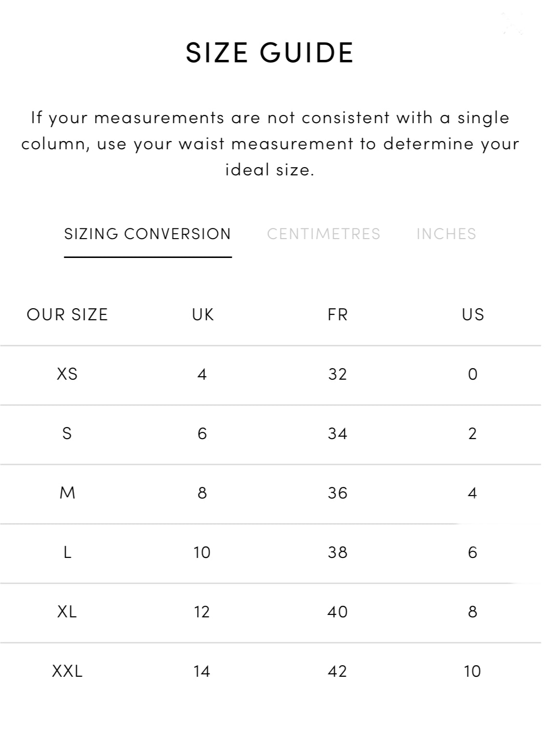Select the XS size row label
Screen dimensions: 549x756
[x=67, y=374]
